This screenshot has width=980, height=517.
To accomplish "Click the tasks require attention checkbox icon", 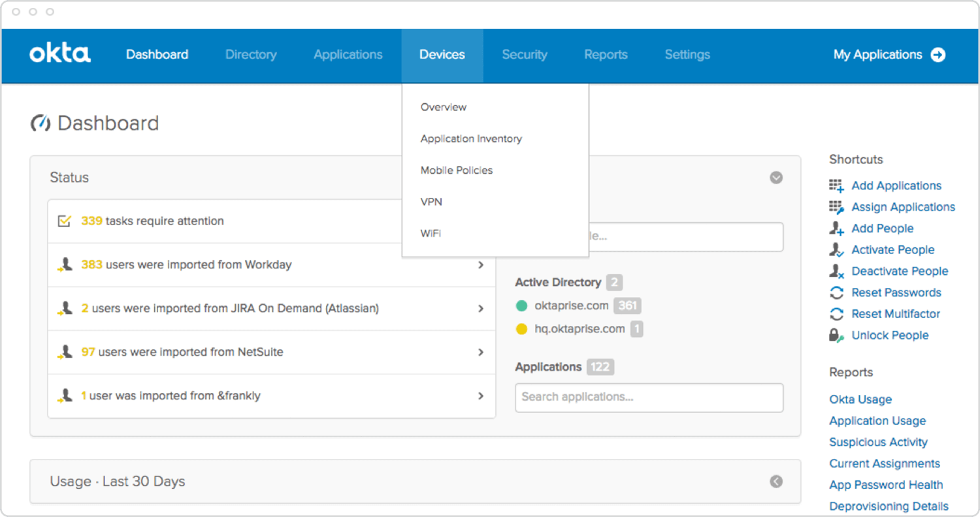I will point(64,221).
